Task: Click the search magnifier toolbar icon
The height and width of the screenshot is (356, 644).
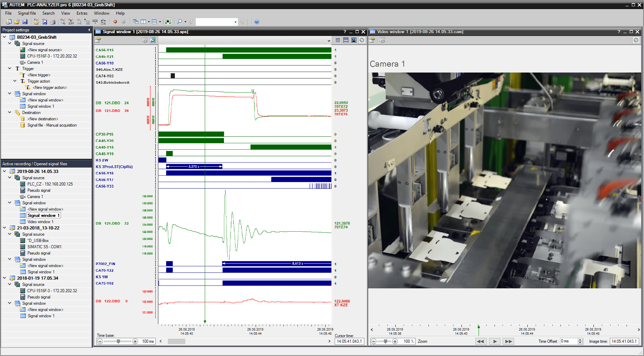Action: point(180,22)
